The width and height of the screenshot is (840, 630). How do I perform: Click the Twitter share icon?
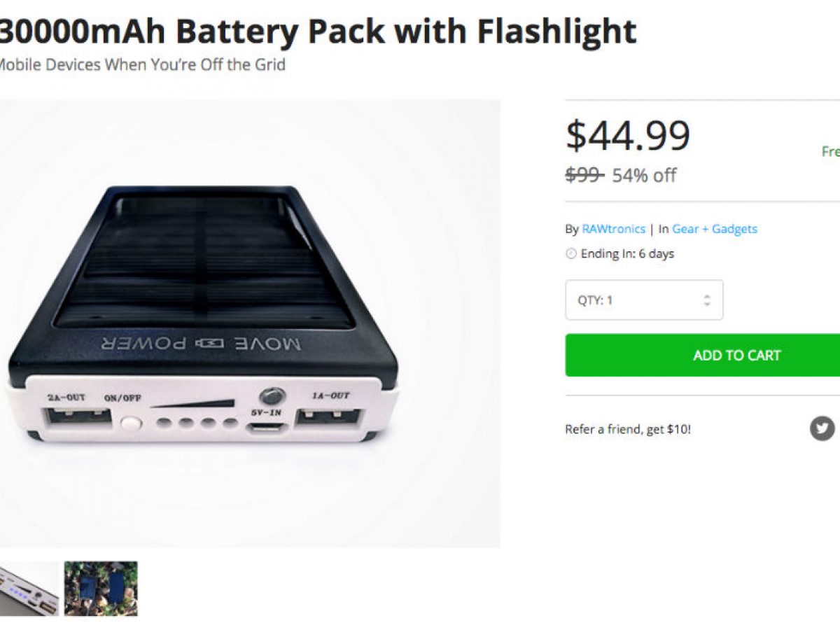(x=822, y=428)
